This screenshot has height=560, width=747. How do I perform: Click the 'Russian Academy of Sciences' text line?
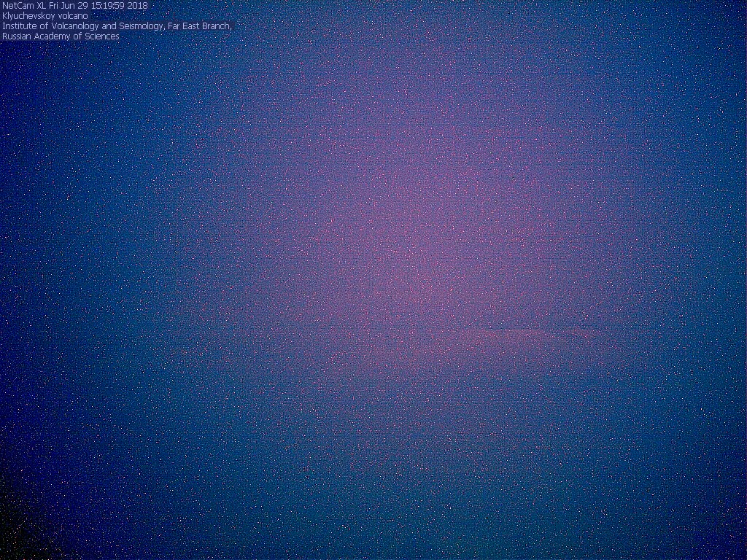(x=61, y=36)
